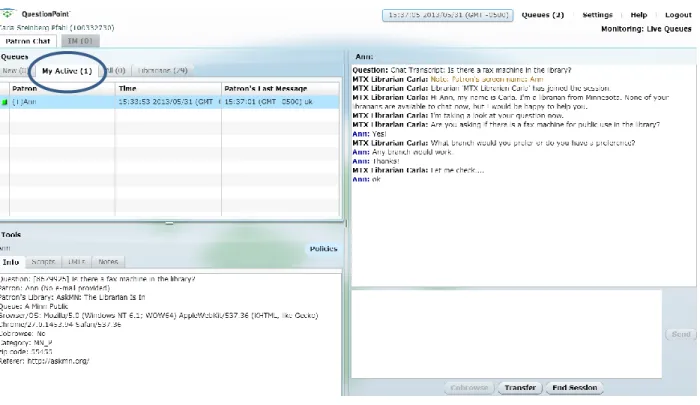This screenshot has height=405, width=700.
Task: Click inside the chat message input box
Action: 507,334
